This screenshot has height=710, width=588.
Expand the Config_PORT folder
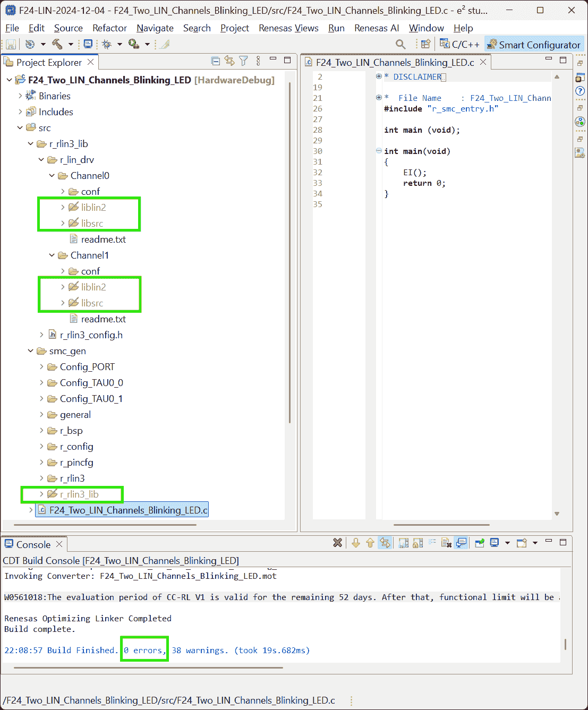point(41,367)
